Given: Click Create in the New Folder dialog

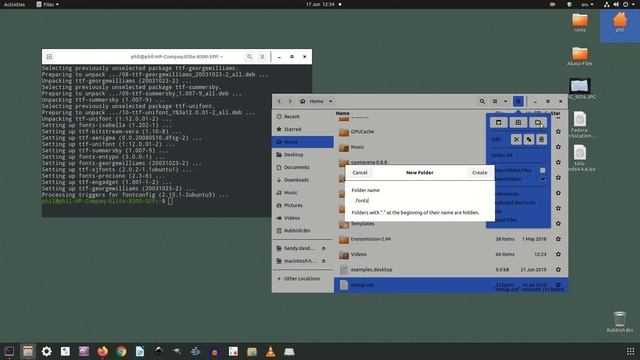Looking at the screenshot, I should 479,173.
